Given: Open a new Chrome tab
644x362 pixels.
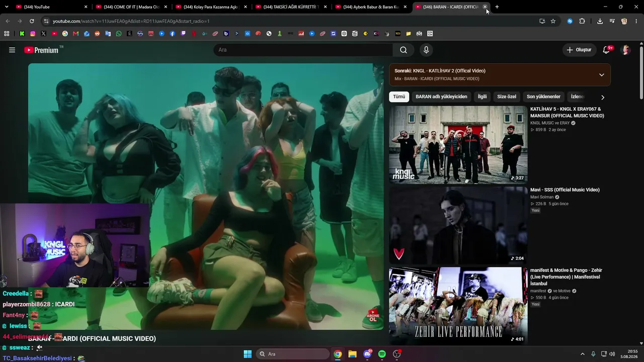Looking at the screenshot, I should pyautogui.click(x=497, y=7).
